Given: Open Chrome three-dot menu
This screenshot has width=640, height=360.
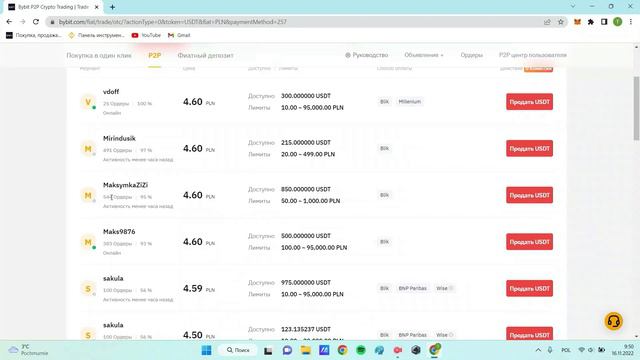Looking at the screenshot, I should click(631, 22).
